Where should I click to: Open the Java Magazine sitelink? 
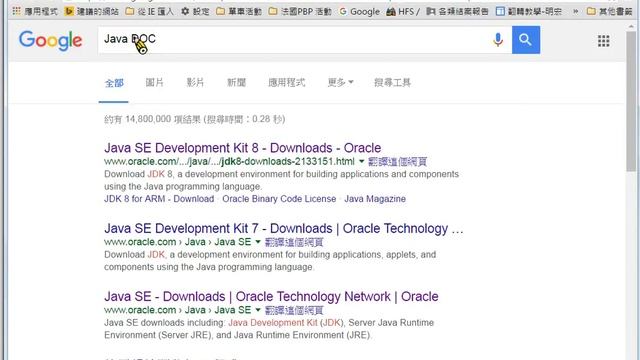[x=375, y=199]
